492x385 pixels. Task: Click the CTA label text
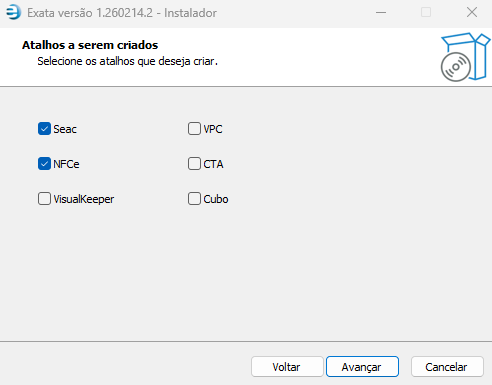pyautogui.click(x=213, y=164)
